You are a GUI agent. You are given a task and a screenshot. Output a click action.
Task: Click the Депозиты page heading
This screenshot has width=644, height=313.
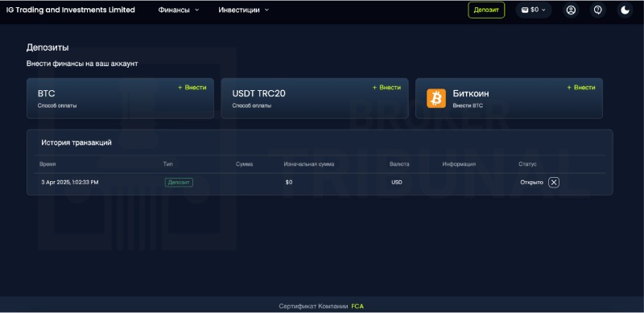tap(47, 47)
